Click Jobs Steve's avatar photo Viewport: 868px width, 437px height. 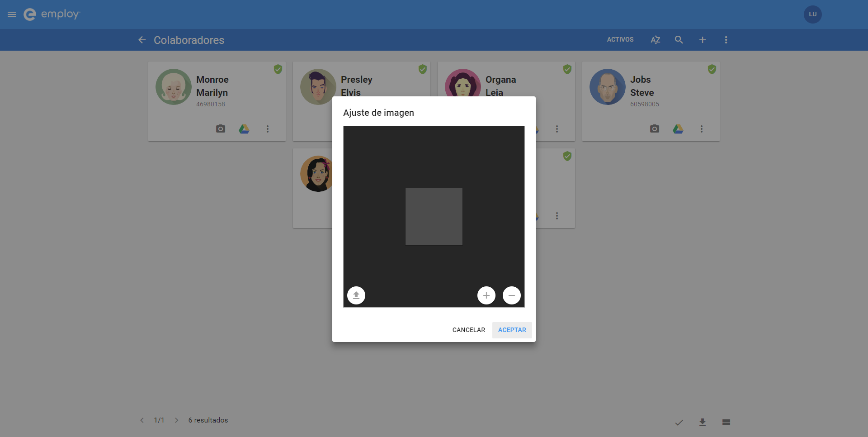[608, 87]
